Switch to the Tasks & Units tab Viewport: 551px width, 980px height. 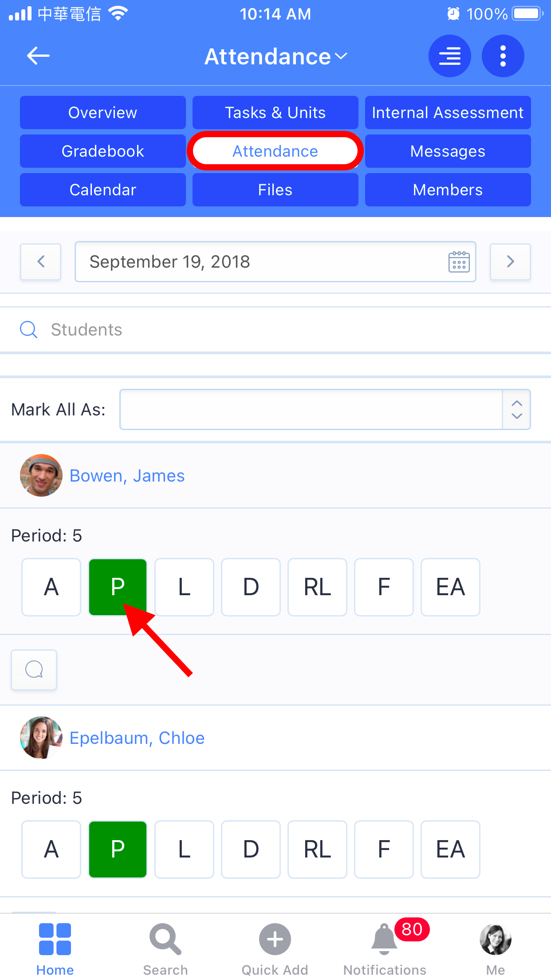click(x=275, y=113)
